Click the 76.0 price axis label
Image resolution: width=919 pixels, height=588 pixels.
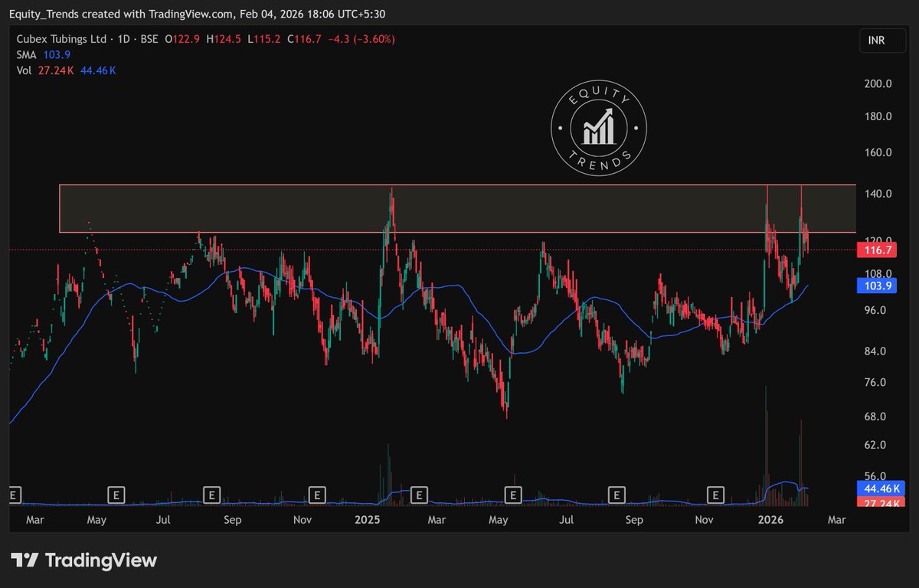pos(877,383)
